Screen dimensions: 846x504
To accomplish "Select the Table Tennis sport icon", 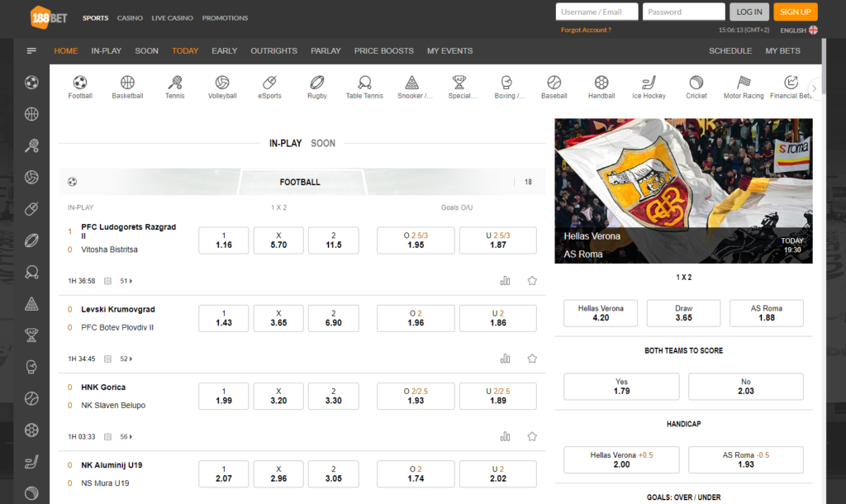I will pos(364,83).
